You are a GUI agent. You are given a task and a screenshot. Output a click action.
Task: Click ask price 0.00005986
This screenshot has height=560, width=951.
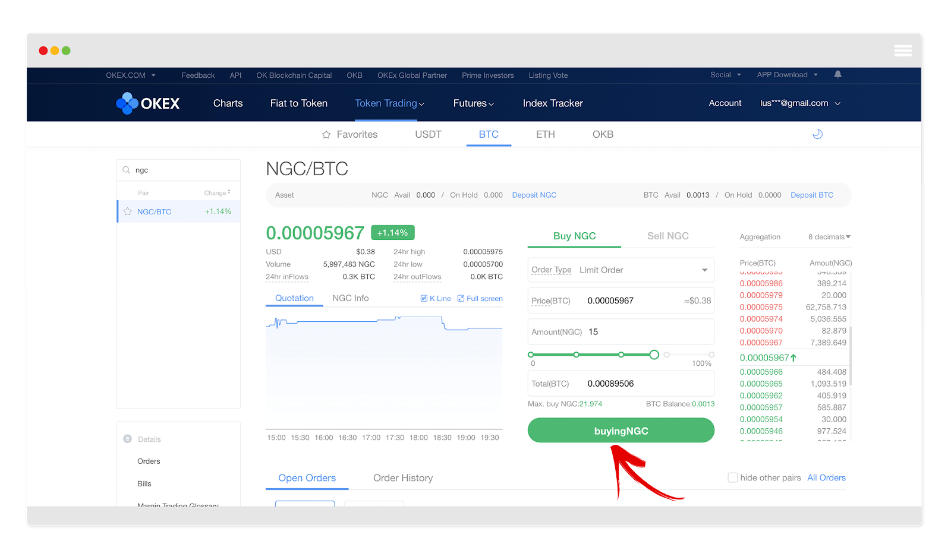tap(761, 283)
